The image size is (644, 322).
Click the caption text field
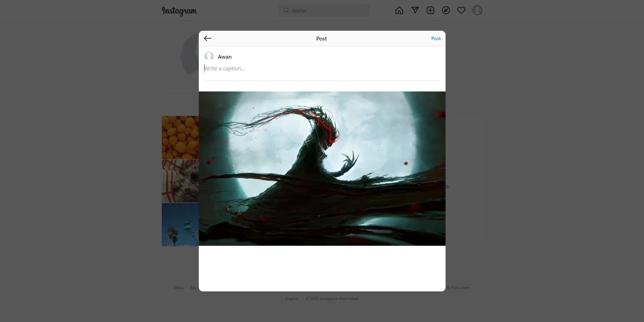tap(322, 69)
